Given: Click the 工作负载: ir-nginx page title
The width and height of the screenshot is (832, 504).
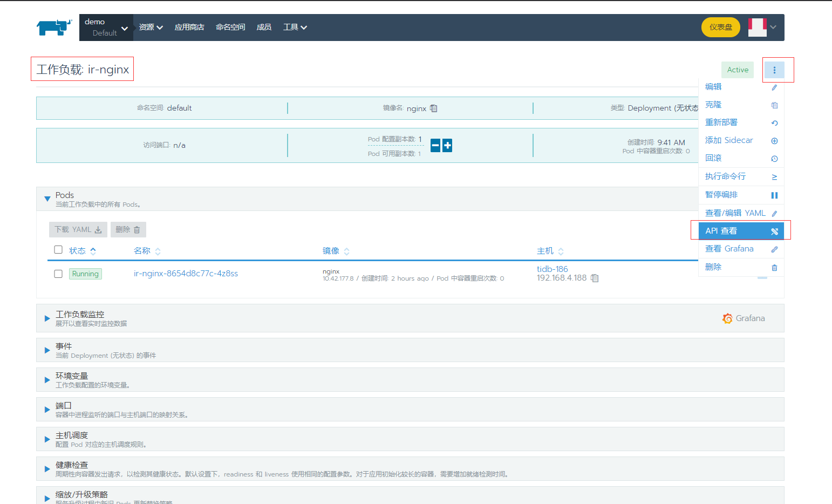Looking at the screenshot, I should [x=83, y=70].
